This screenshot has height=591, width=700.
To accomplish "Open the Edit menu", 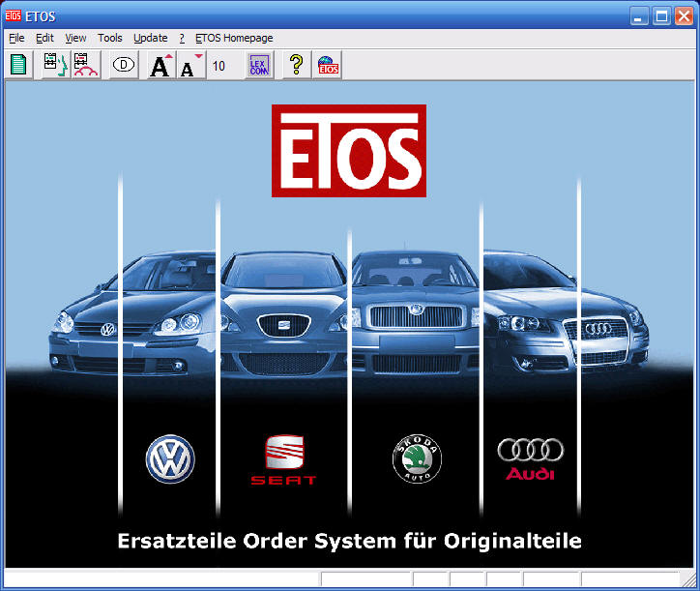I will click(44, 38).
